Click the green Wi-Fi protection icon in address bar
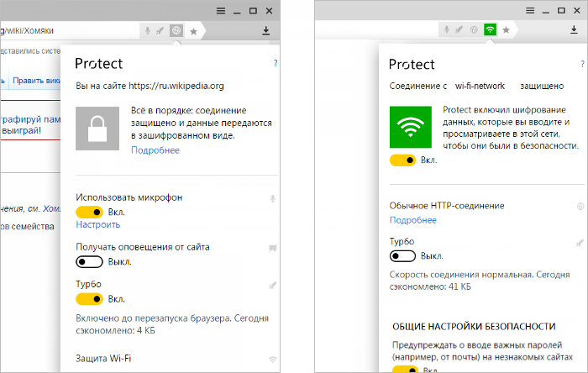The width and height of the screenshot is (588, 373). coord(490,29)
